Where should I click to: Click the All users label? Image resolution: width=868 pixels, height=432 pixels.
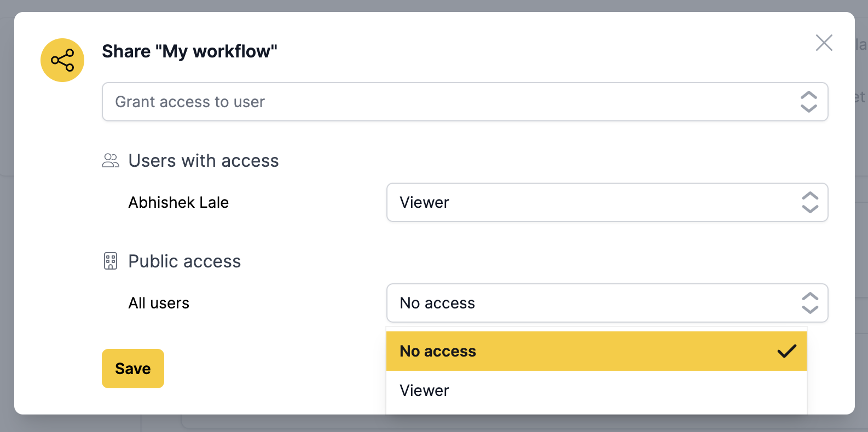pyautogui.click(x=159, y=303)
